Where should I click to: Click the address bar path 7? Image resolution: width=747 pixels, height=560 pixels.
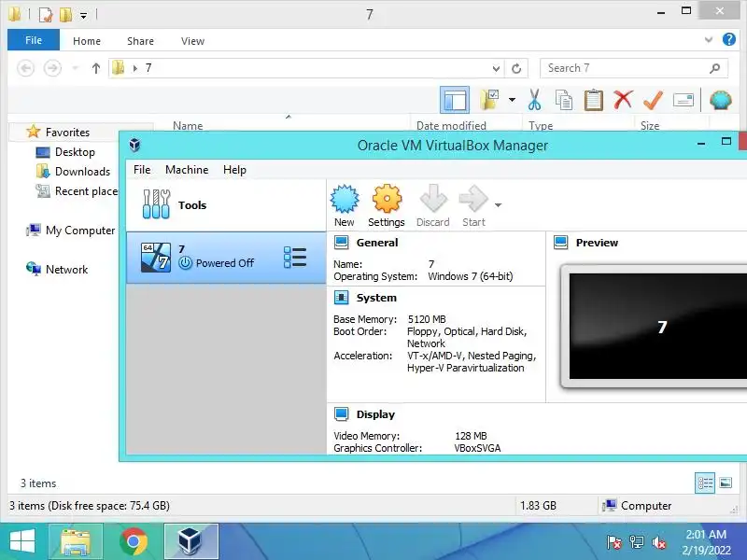pyautogui.click(x=148, y=68)
